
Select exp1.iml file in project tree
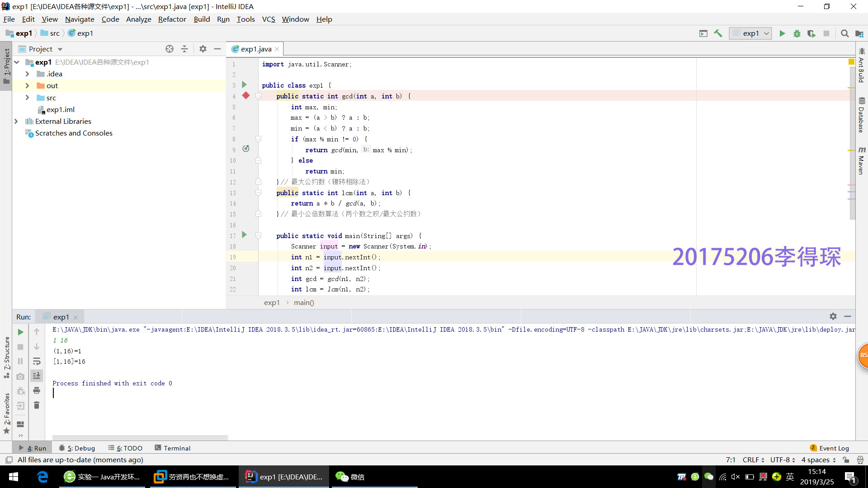pos(56,110)
